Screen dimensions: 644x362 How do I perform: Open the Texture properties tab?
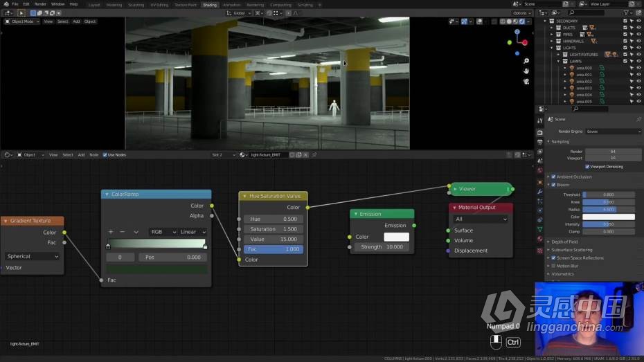(x=539, y=251)
